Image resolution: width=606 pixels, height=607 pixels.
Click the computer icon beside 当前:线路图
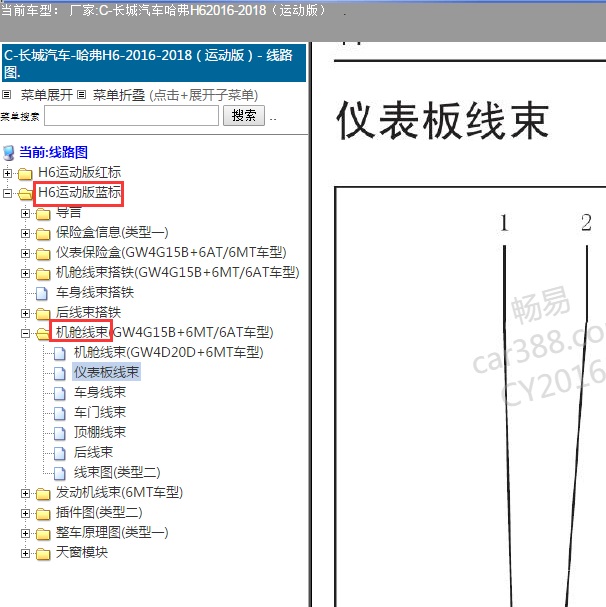(x=9, y=153)
